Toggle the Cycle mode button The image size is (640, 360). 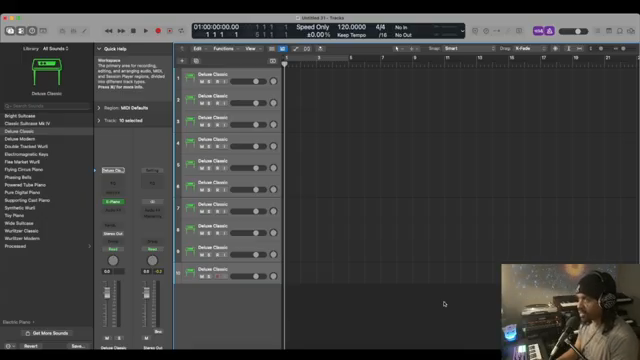coord(181,31)
